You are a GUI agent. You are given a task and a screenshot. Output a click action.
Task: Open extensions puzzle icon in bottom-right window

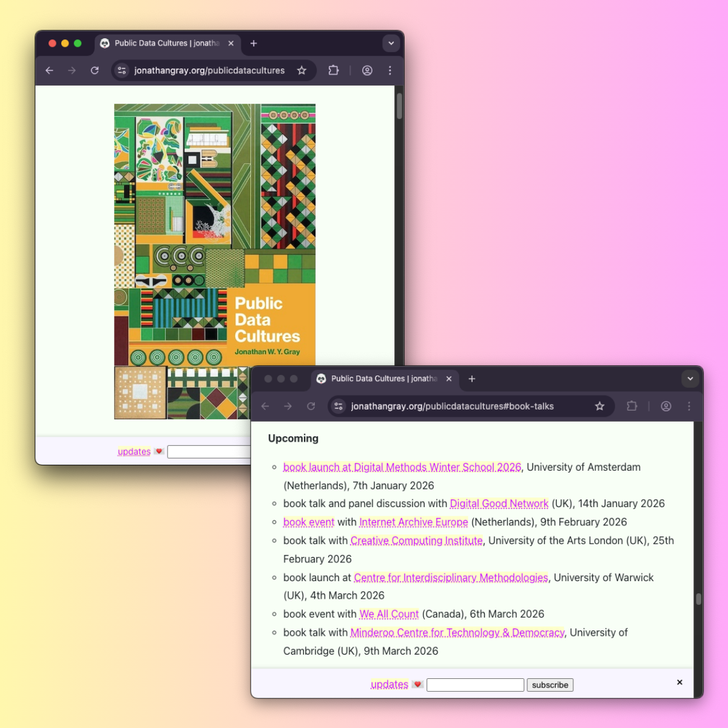(x=632, y=406)
